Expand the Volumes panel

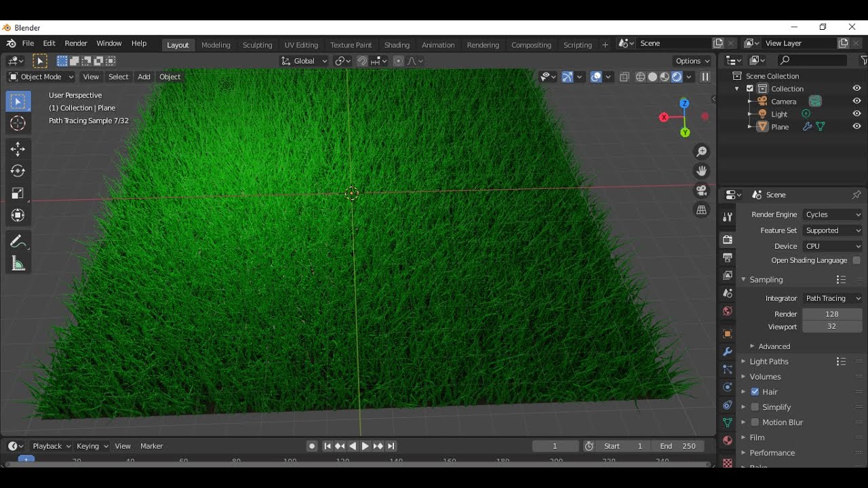[x=765, y=376]
